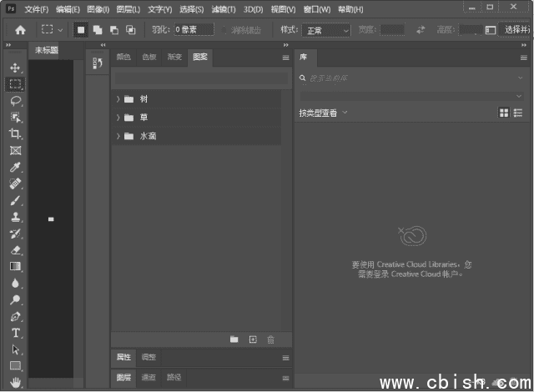The width and height of the screenshot is (534, 392).
Task: Switch to the 调整 tab
Action: [149, 357]
